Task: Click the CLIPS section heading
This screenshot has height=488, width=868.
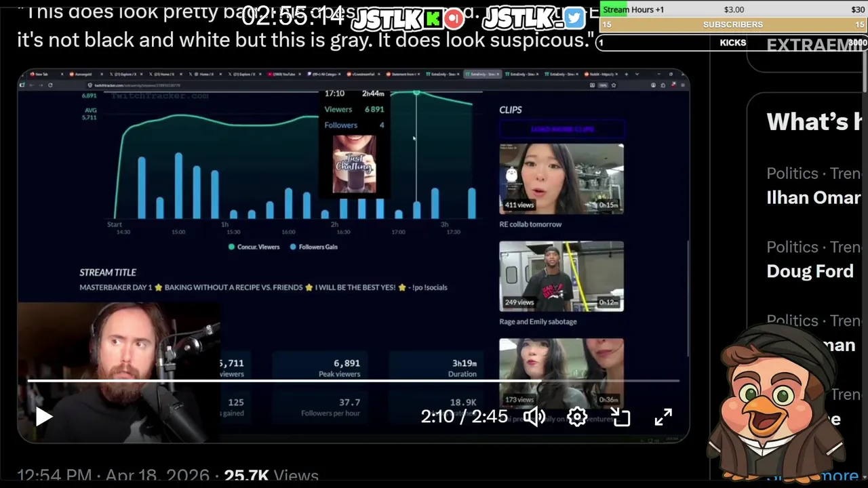Action: 511,110
